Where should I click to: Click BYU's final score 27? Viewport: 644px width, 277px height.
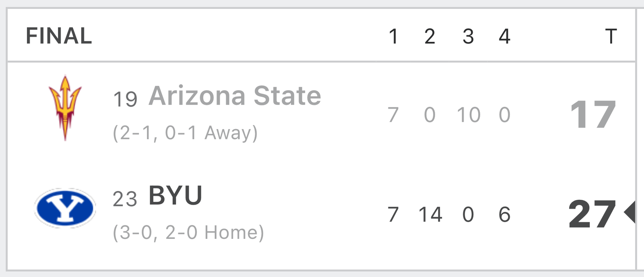592,214
